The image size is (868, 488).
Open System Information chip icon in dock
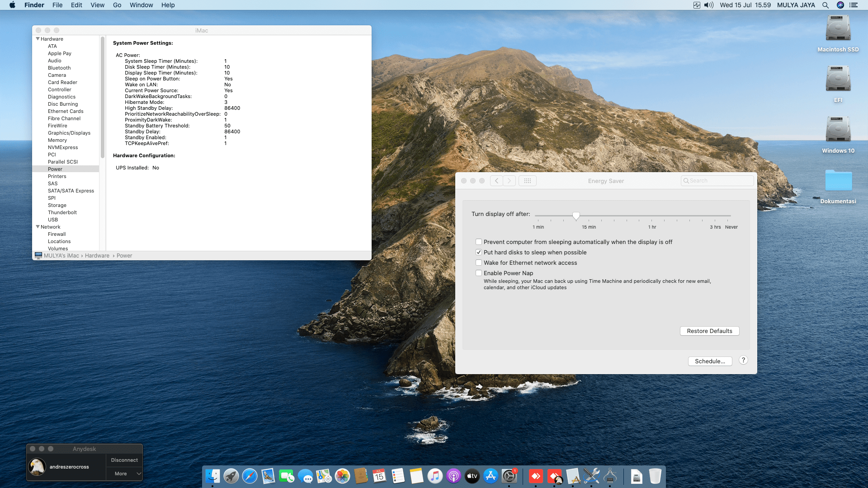point(610,476)
